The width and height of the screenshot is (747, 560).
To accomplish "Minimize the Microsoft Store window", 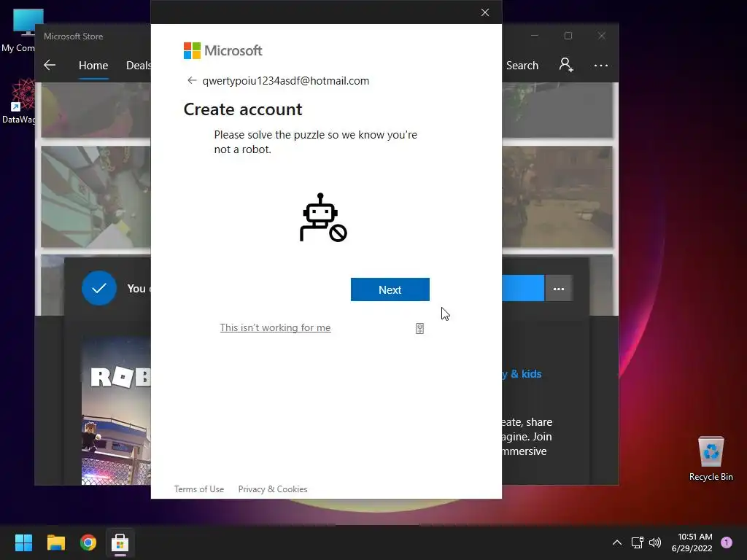I will click(535, 36).
